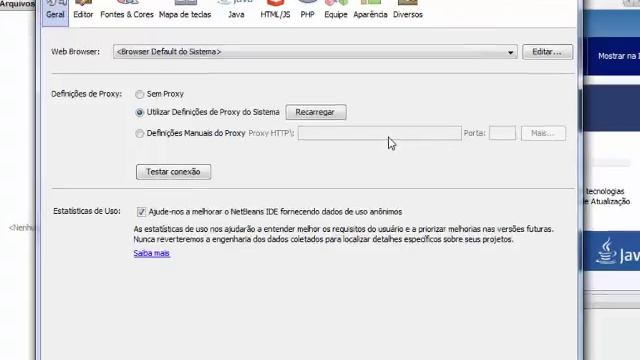The height and width of the screenshot is (360, 640).
Task: Click the Mais... button
Action: [x=543, y=133]
